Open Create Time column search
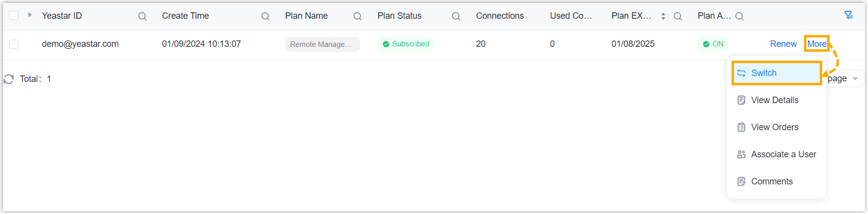The width and height of the screenshot is (868, 214). pos(266,16)
